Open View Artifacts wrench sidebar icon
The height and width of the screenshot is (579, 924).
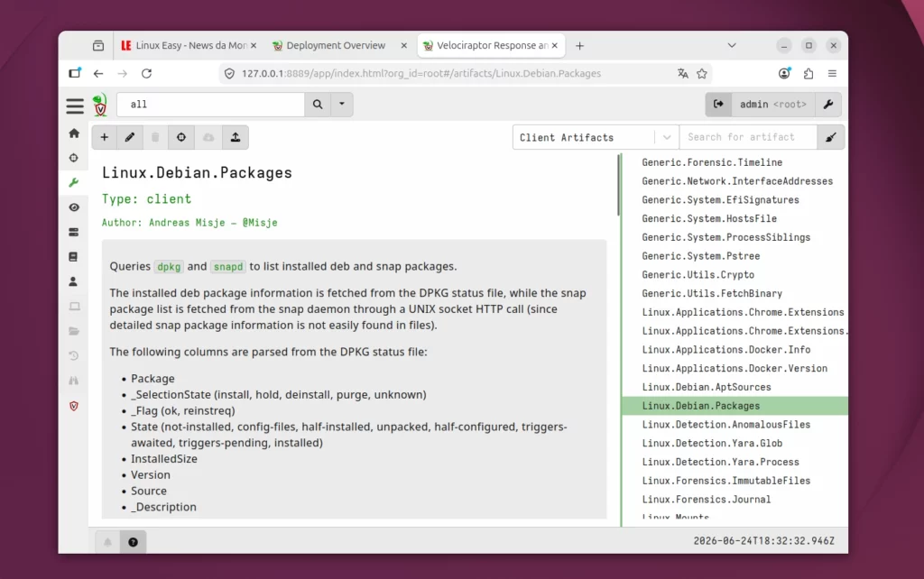point(74,182)
